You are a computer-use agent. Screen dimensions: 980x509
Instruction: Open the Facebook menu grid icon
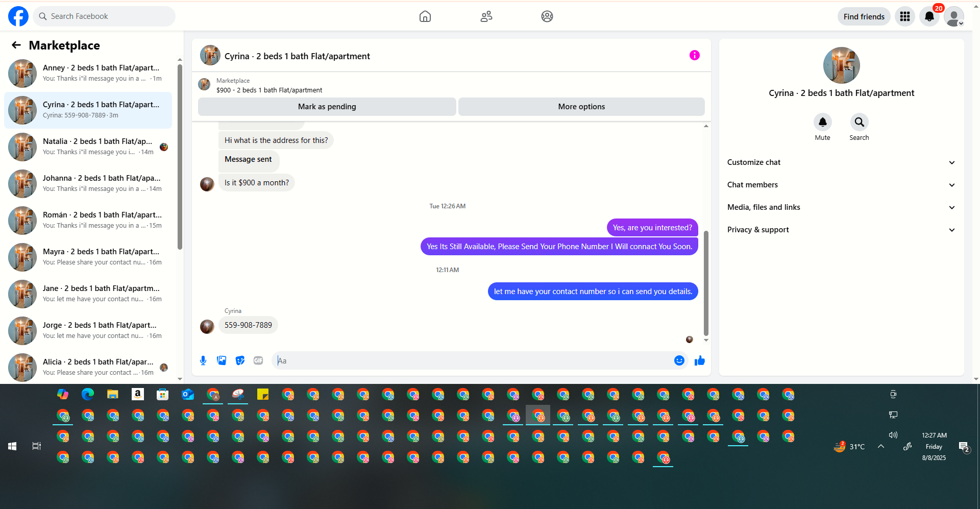click(905, 16)
